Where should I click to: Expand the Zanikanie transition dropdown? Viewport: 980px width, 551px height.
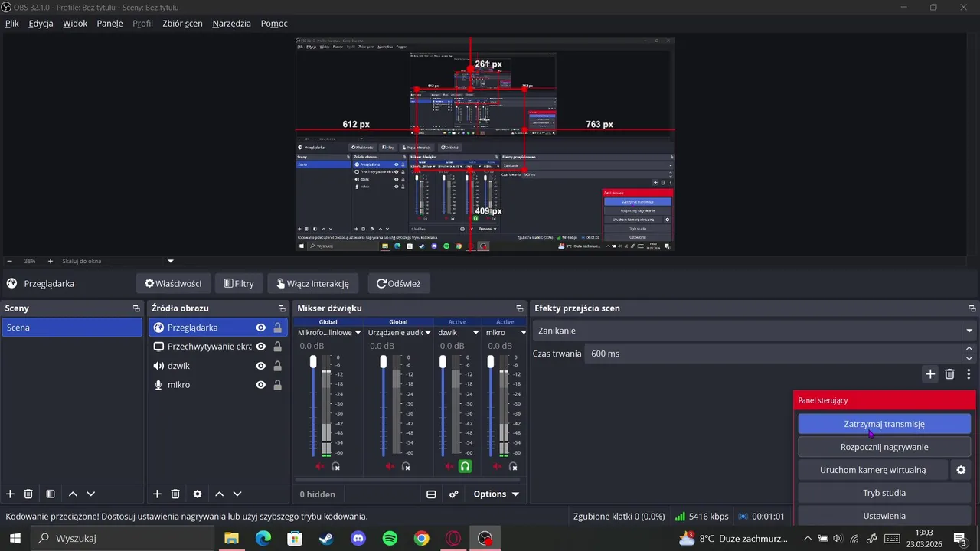(969, 331)
